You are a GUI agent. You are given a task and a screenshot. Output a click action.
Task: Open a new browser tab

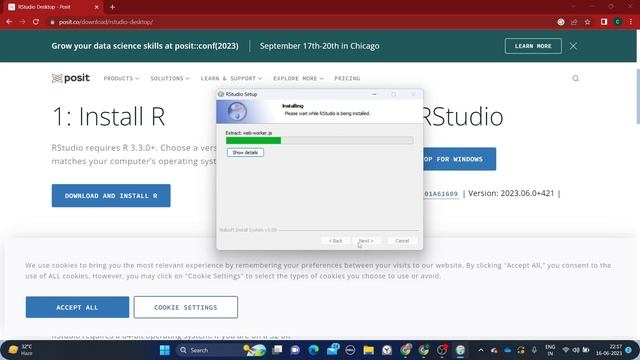point(112,7)
